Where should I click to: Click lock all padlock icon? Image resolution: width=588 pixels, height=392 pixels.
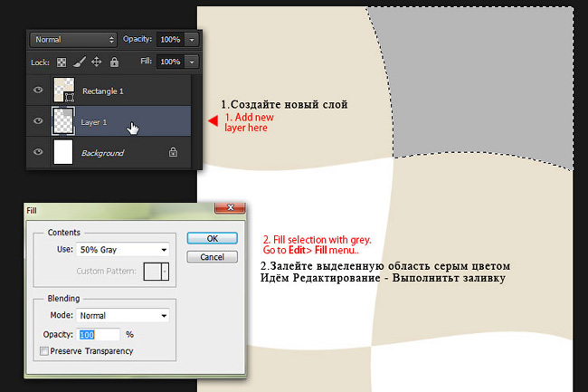pos(114,62)
